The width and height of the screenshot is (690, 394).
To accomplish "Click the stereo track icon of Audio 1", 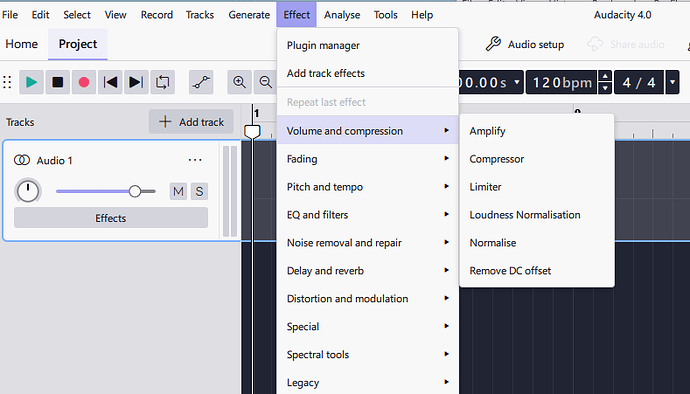I will point(22,160).
